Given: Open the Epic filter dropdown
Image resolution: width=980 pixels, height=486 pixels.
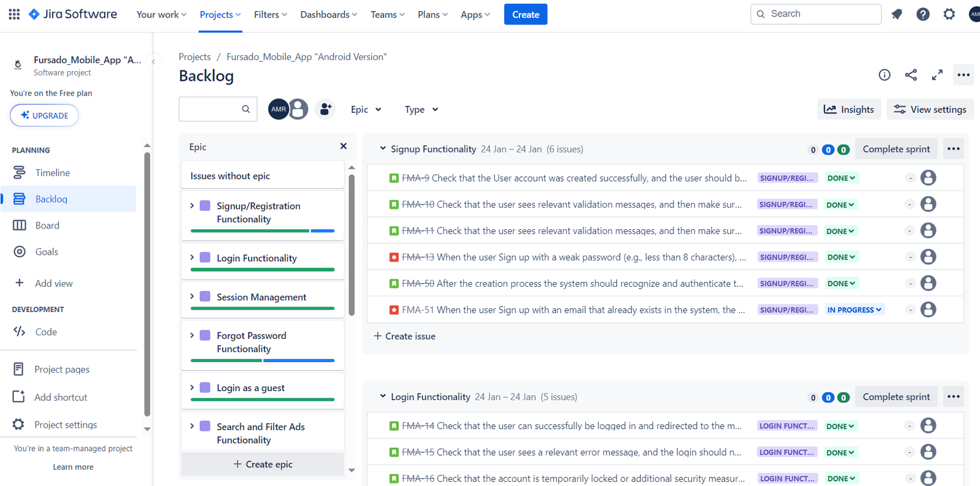Looking at the screenshot, I should (366, 110).
